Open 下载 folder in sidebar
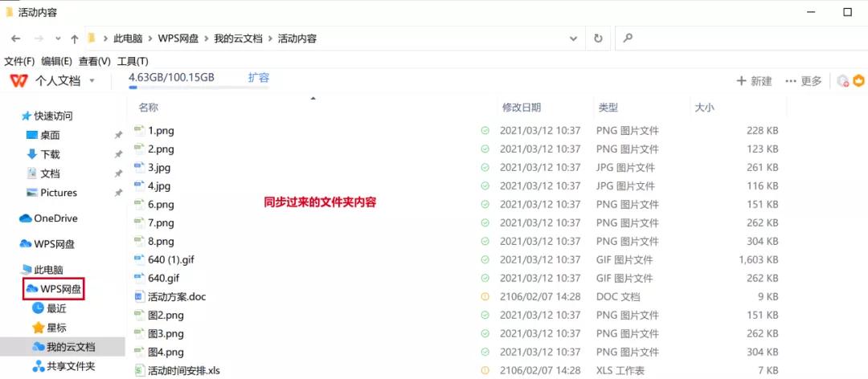868x379 pixels. point(43,154)
